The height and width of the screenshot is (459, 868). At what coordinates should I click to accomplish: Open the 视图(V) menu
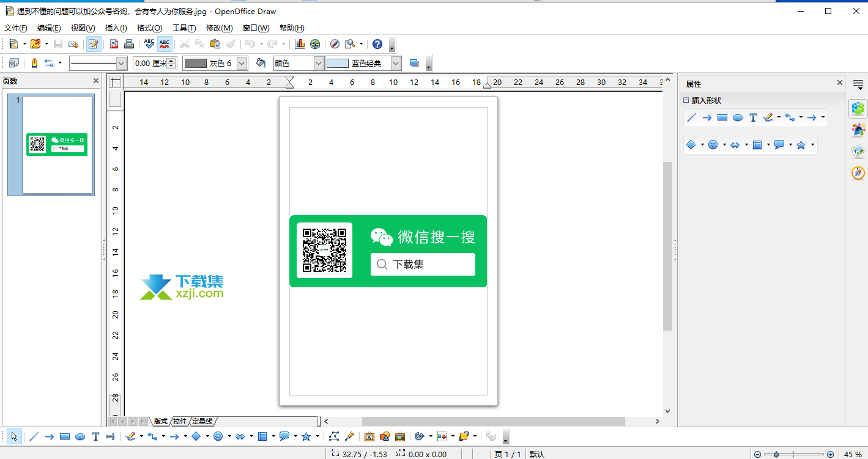(83, 28)
